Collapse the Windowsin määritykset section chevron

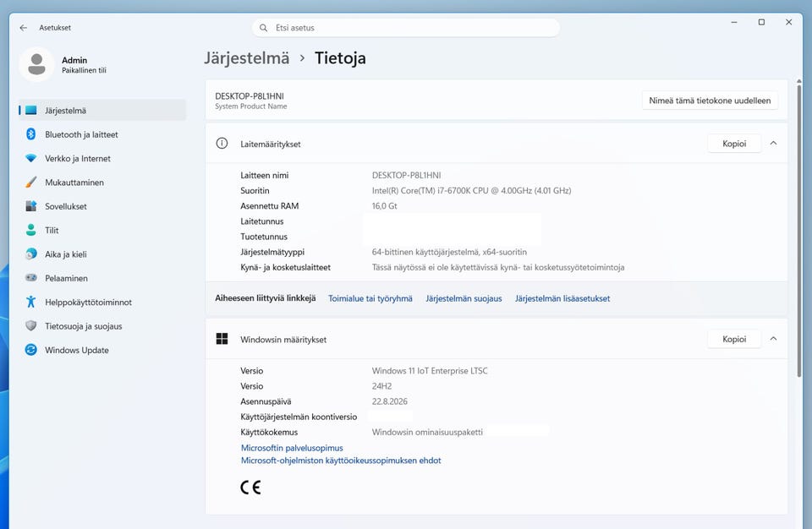(773, 339)
